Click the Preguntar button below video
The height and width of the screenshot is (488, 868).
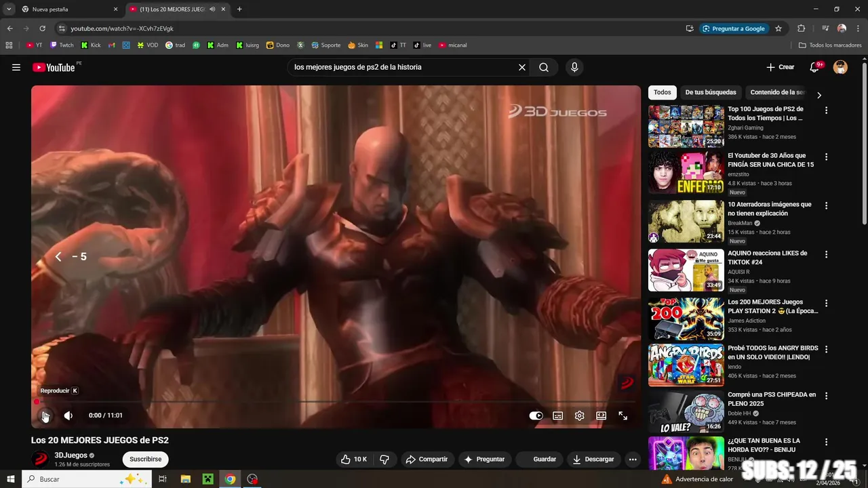[484, 459]
